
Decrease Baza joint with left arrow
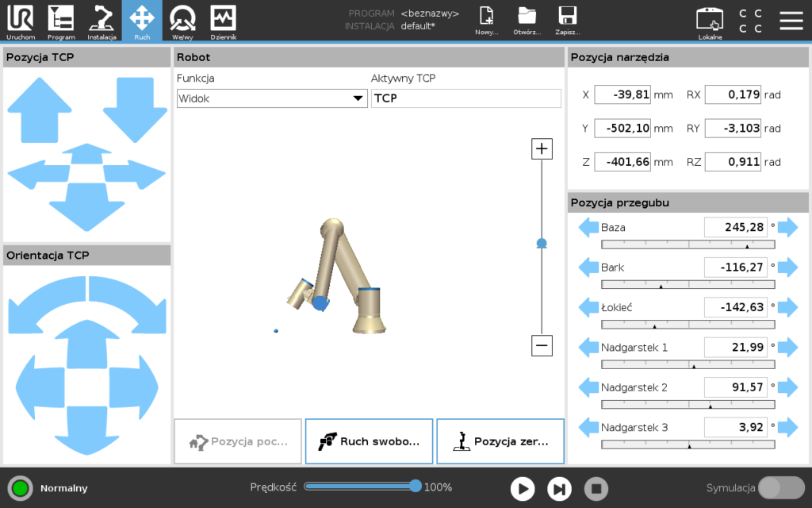[x=588, y=228]
